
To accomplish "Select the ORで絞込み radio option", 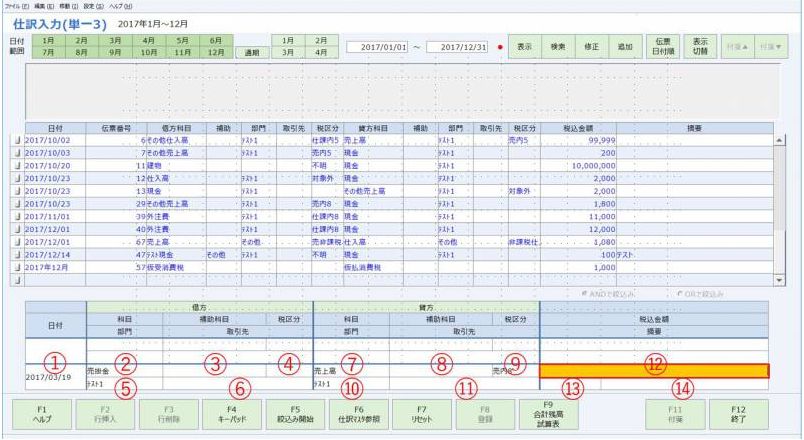I will point(701,294).
